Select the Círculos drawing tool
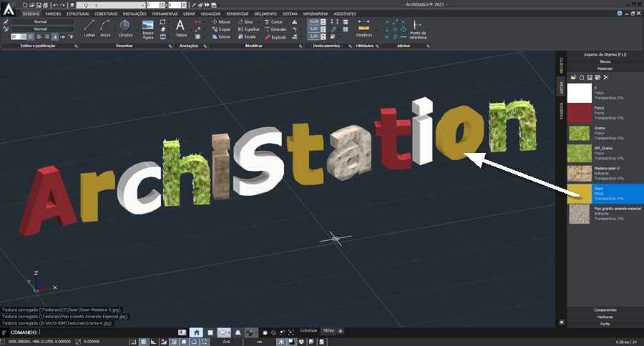The height and width of the screenshot is (346, 644). pyautogui.click(x=125, y=29)
